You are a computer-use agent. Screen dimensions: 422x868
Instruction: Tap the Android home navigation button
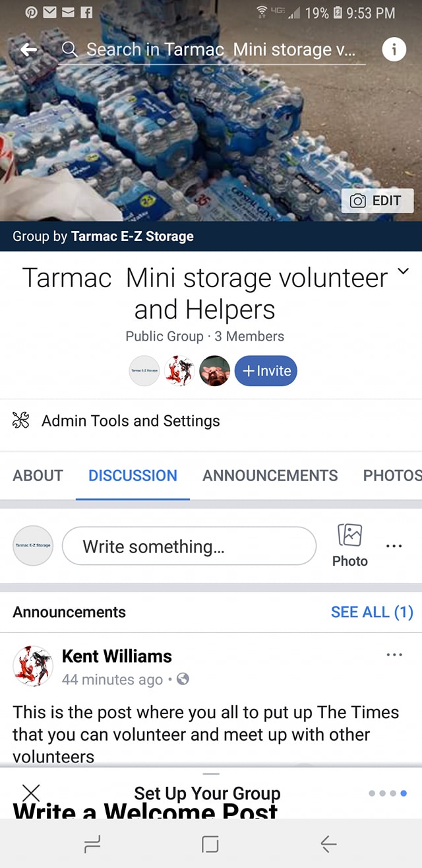click(x=210, y=844)
